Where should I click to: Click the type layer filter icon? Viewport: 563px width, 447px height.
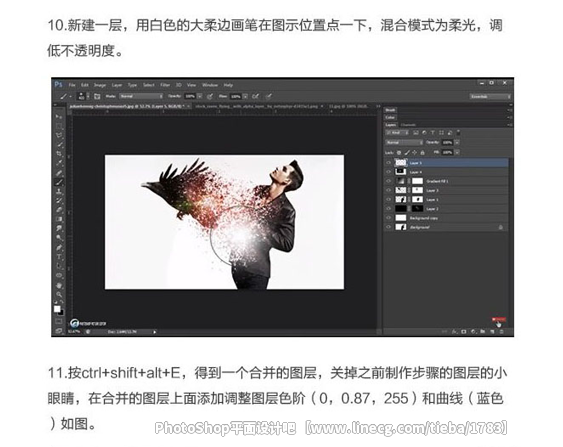click(432, 132)
